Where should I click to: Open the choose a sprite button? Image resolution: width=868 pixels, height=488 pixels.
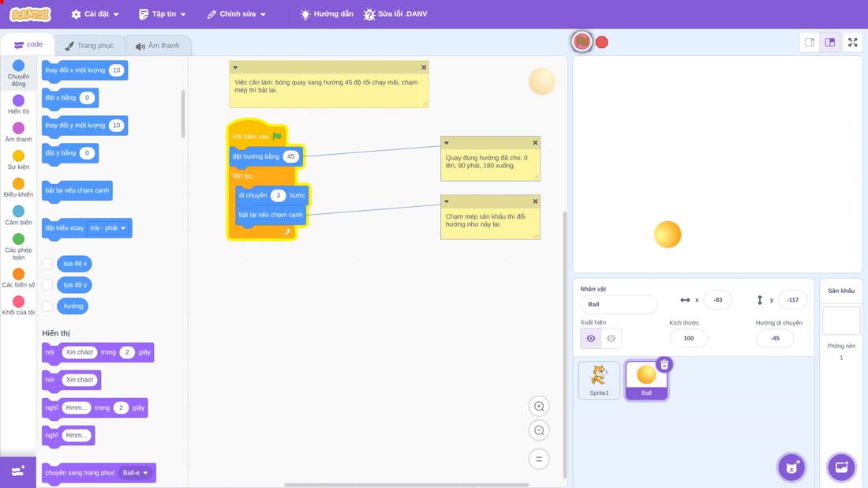[791, 467]
